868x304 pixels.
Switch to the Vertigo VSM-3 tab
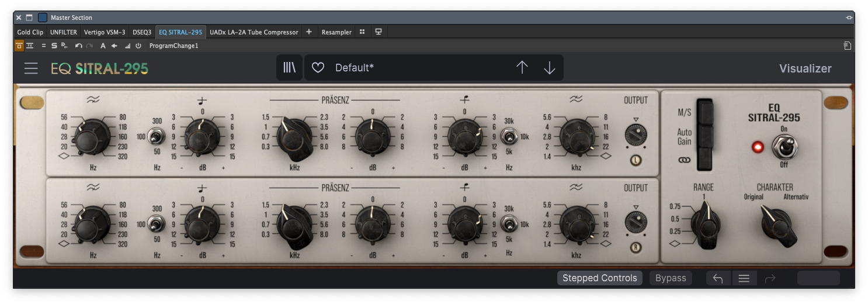[x=105, y=32]
